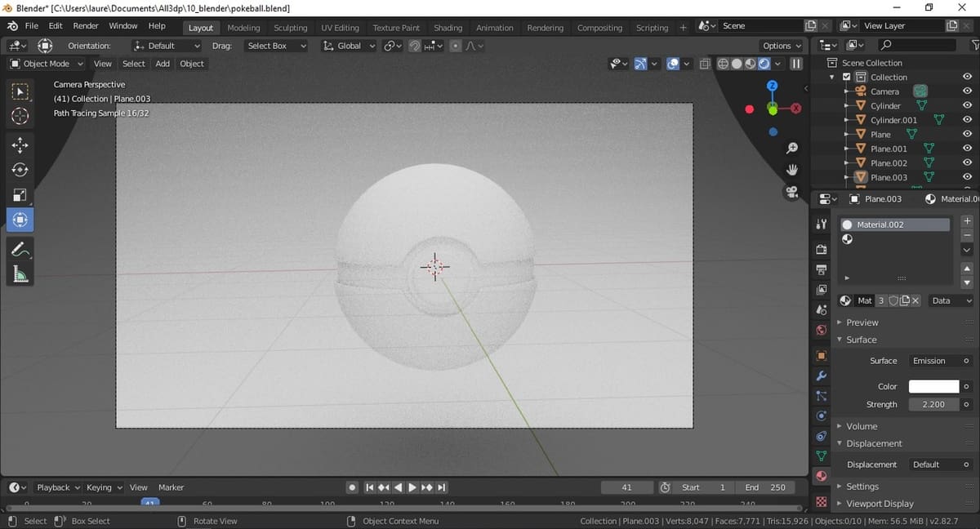Expand the Volume panel

pos(862,426)
